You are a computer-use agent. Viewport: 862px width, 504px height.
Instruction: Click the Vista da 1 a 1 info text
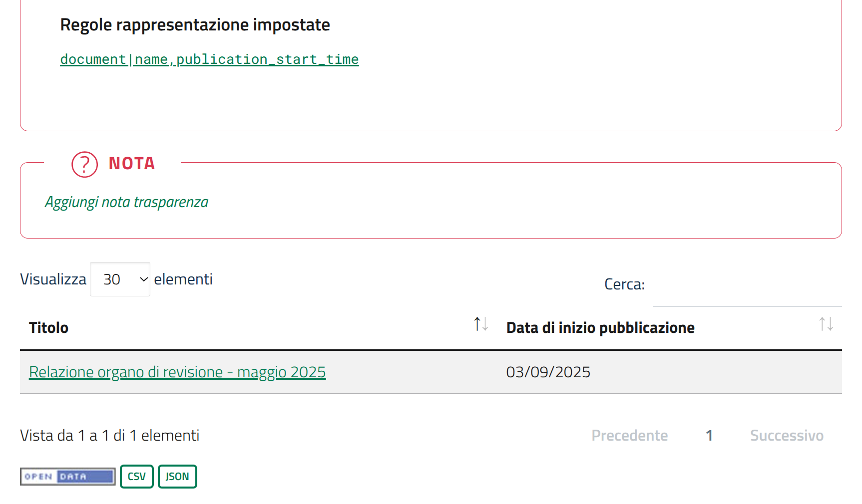pos(109,436)
